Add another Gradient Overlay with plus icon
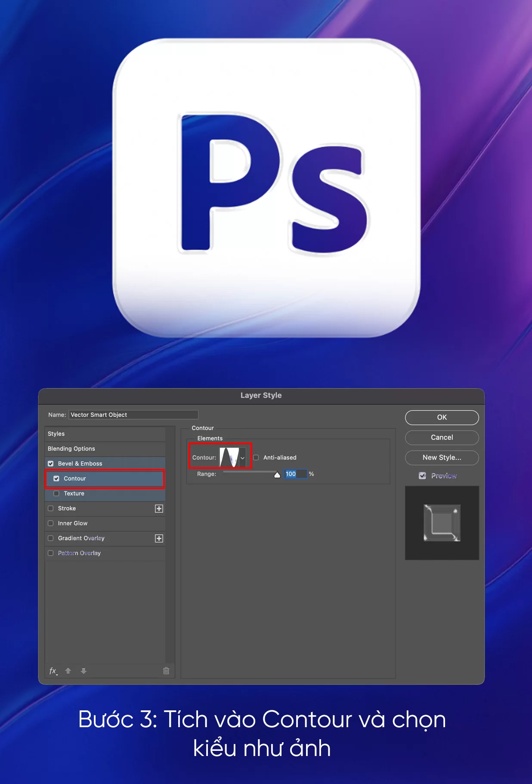532x784 pixels. [x=159, y=538]
